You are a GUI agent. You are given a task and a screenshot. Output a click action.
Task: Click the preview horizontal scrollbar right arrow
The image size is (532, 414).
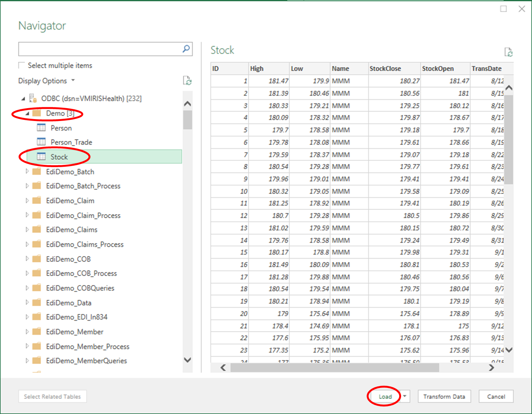pyautogui.click(x=491, y=367)
